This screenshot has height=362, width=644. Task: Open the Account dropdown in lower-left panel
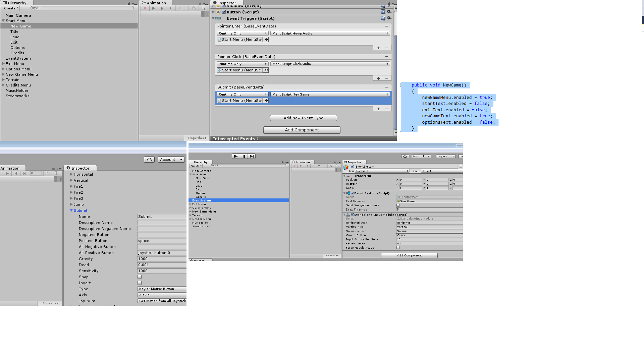click(171, 160)
